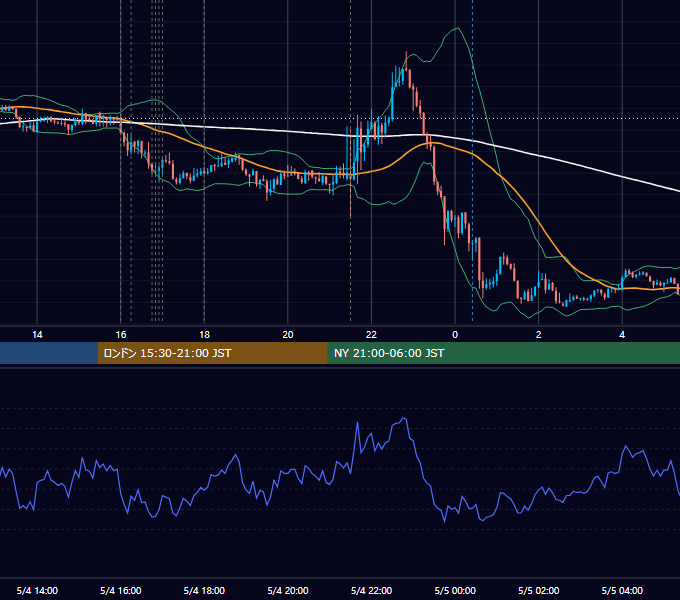
Task: Click the ロンドン 15:30-21:00 JST session bar
Action: [212, 353]
